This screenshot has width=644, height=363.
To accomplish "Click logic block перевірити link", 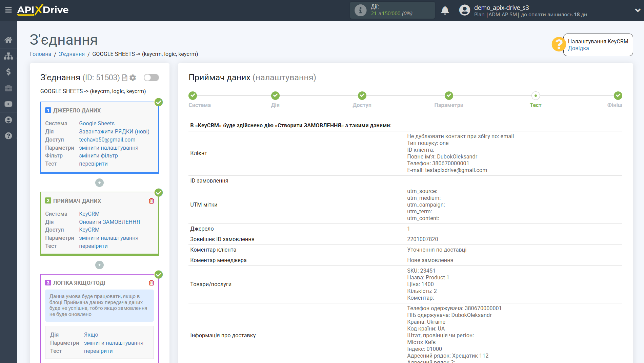I will pyautogui.click(x=98, y=351).
